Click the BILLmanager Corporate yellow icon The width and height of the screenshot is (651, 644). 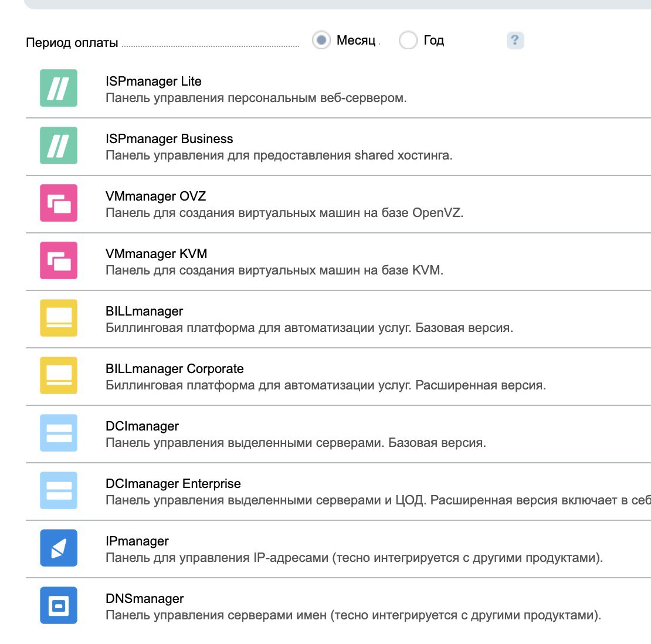(x=59, y=375)
